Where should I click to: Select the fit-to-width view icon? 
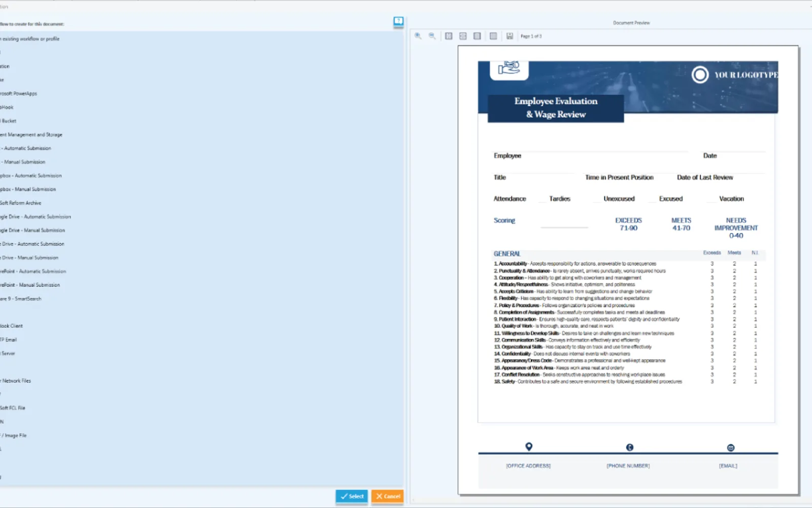click(x=463, y=36)
